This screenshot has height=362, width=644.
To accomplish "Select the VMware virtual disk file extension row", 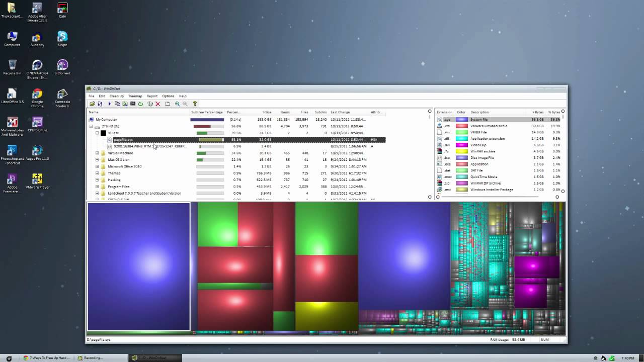I will [x=498, y=126].
